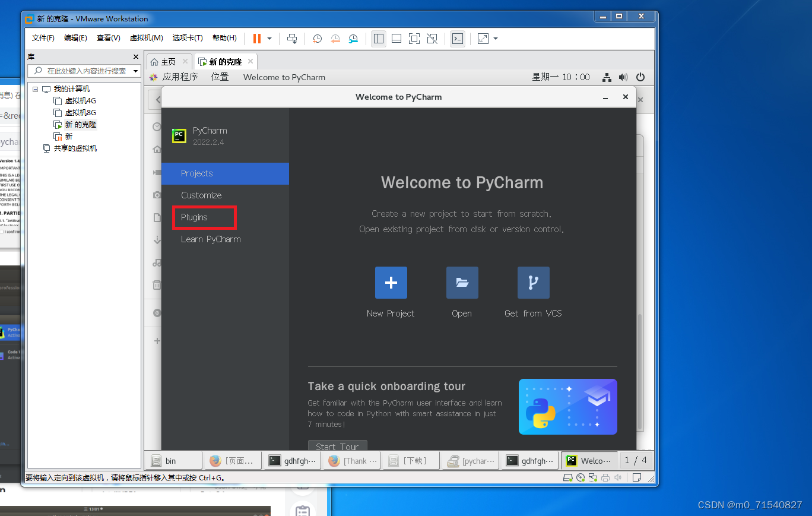Click the Unity mode icon
Viewport: 812px width, 516px height.
432,39
